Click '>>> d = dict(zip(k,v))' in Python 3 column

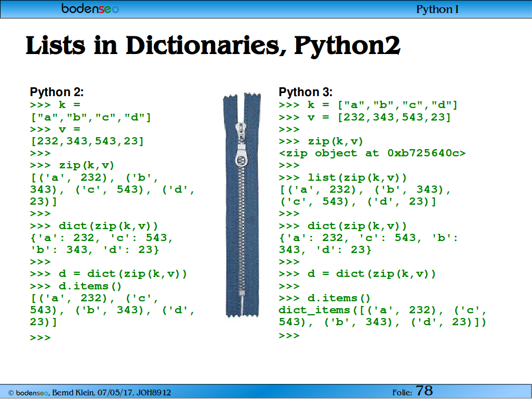pyautogui.click(x=357, y=274)
